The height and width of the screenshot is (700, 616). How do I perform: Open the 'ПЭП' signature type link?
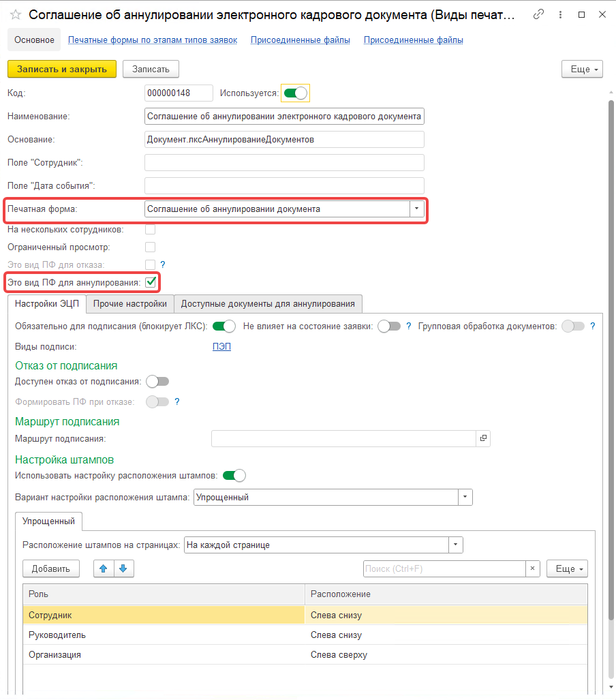click(222, 347)
